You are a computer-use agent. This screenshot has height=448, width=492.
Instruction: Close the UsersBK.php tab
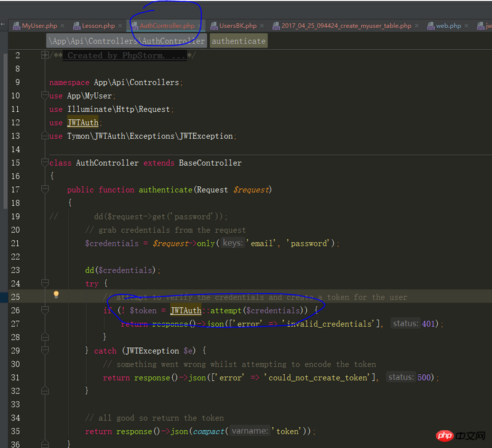262,26
